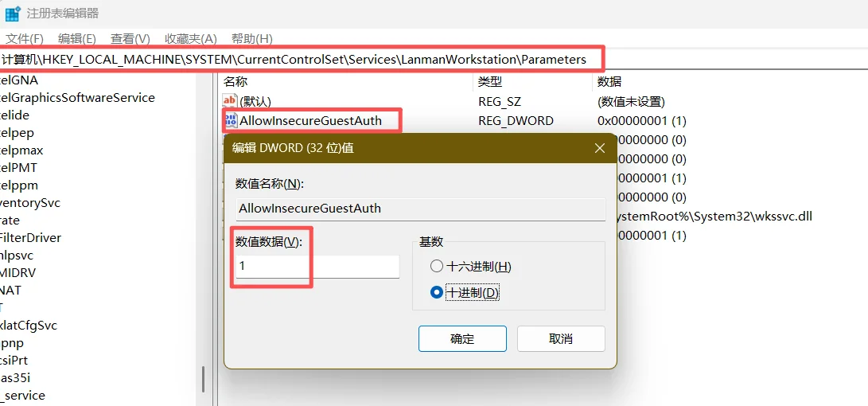Click the (默认) string value icon
Viewport: 868px width, 406px height.
(x=230, y=101)
